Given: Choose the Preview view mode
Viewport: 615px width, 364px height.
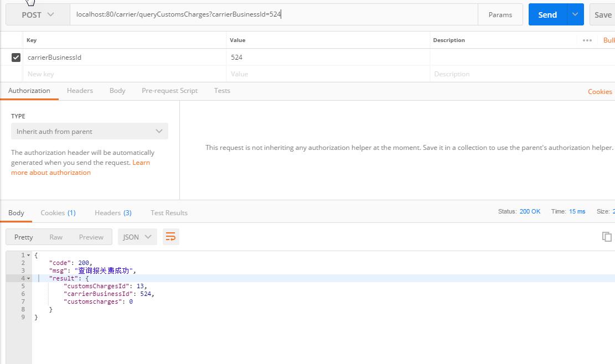Looking at the screenshot, I should coord(91,237).
